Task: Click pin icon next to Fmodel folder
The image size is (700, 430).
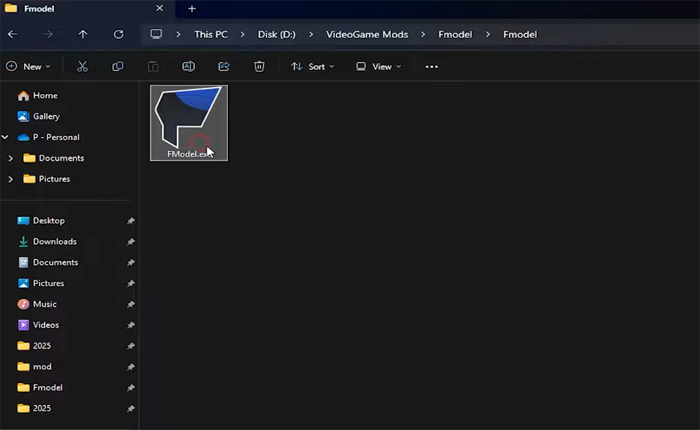Action: 130,388
